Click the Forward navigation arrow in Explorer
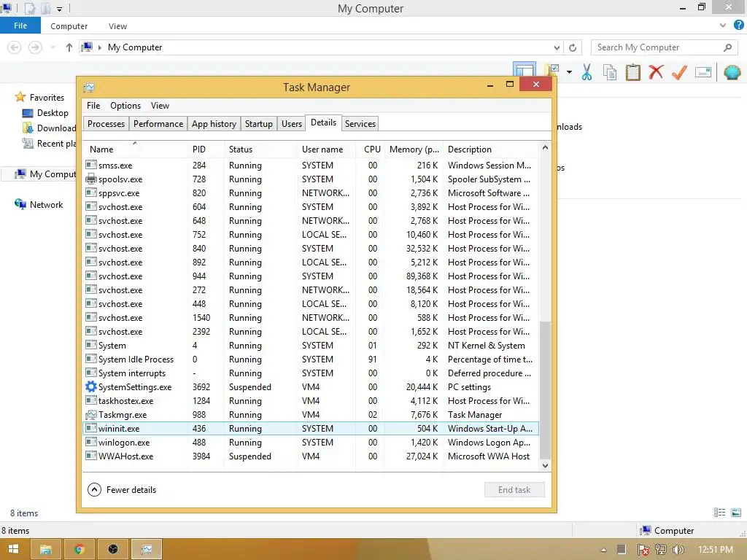The width and height of the screenshot is (747, 560). coord(35,47)
